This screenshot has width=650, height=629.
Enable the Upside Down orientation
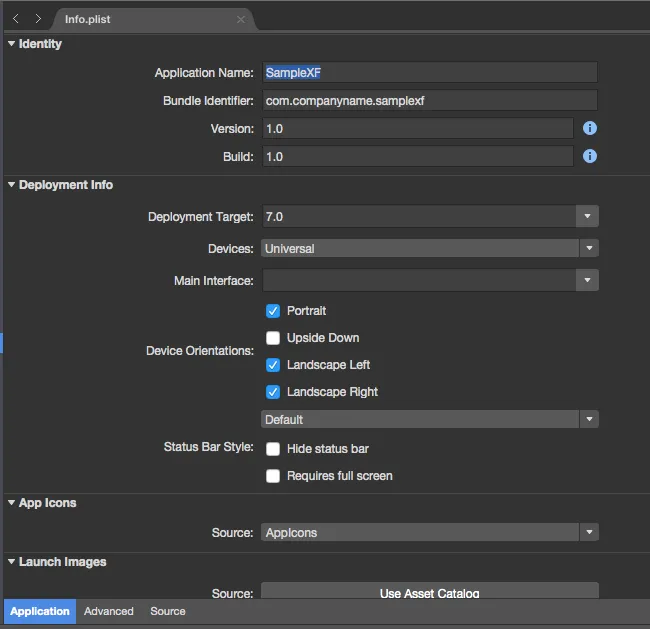[273, 338]
